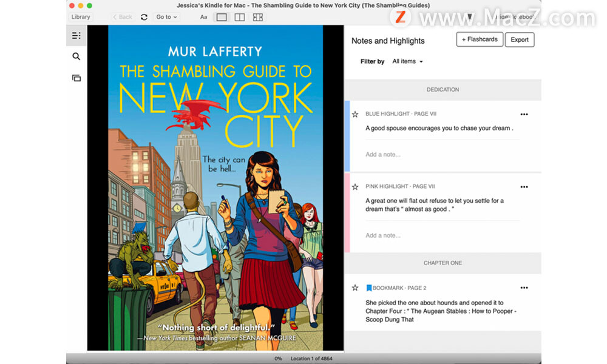
Task: Click the blue bookmark icon for page 2
Action: pyautogui.click(x=368, y=288)
